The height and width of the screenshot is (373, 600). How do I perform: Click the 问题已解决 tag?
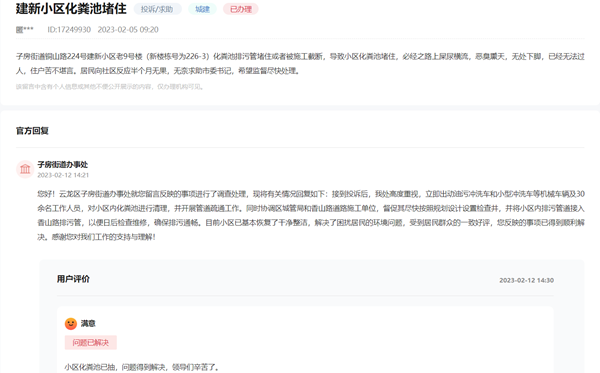click(91, 342)
